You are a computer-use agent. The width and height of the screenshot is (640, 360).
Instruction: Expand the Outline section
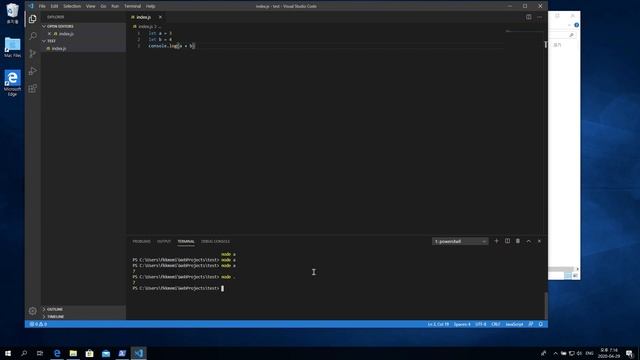84,309
